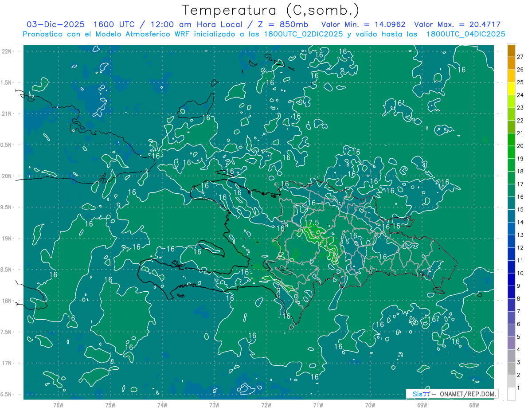Click the '17.5' contour label on the map
The image size is (532, 411).
[312, 223]
